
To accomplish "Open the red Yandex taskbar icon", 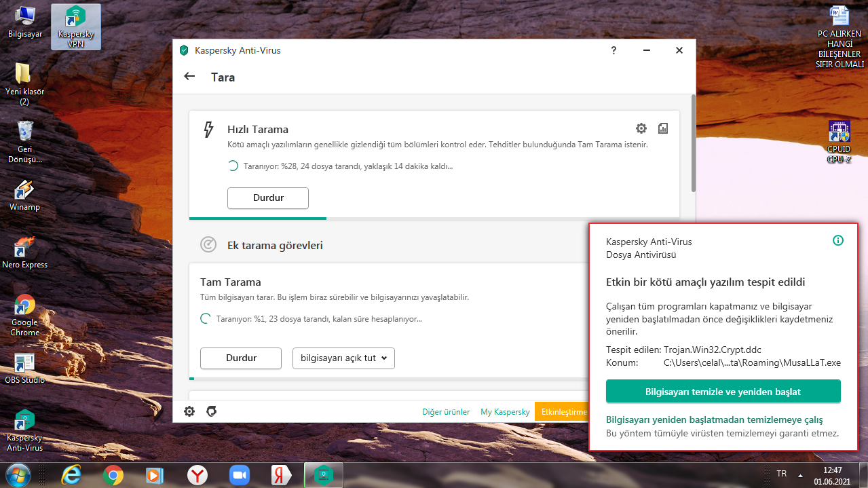I will pos(281,475).
